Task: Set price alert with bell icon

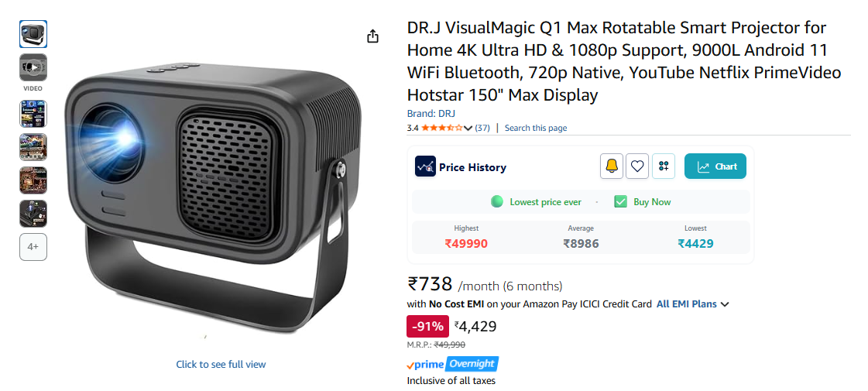Action: tap(612, 166)
